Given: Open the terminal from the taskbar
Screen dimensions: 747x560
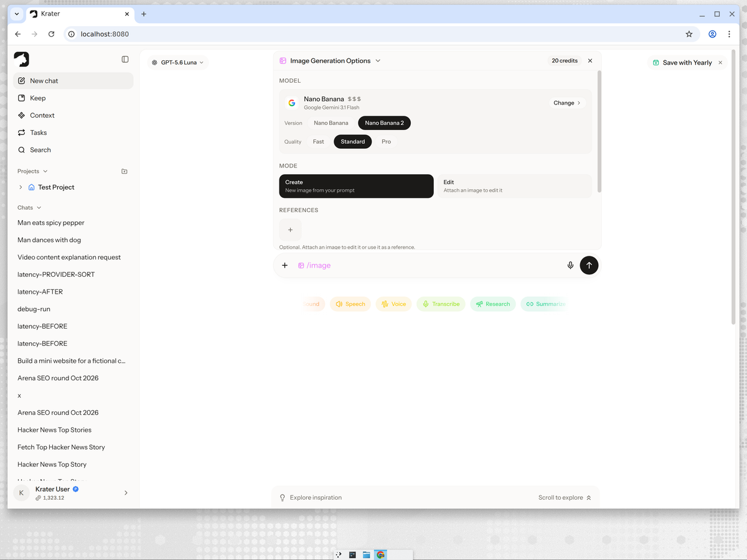Looking at the screenshot, I should [352, 555].
